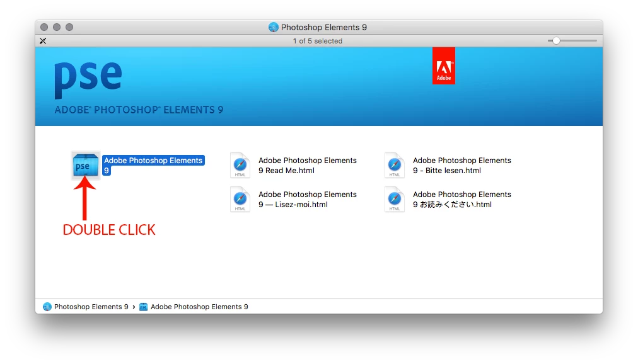This screenshot has height=364, width=638.
Task: Select the Bitte lesen.html file icon
Action: point(395,166)
